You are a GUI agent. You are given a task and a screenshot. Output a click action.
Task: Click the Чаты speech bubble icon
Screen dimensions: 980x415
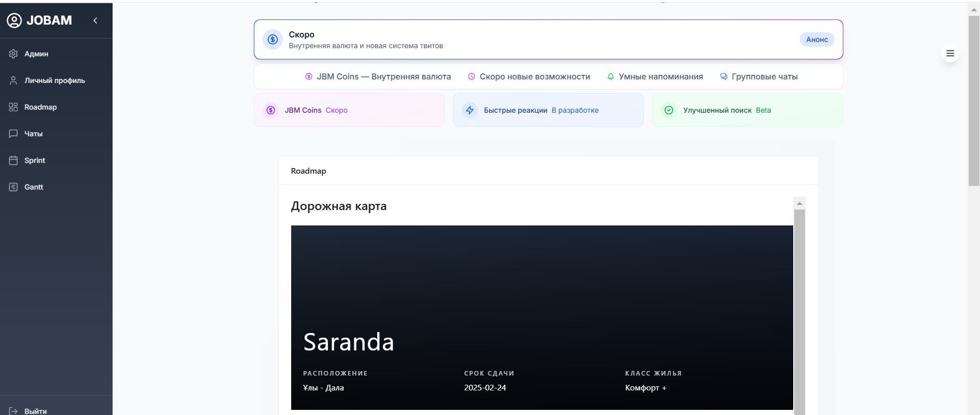[13, 134]
